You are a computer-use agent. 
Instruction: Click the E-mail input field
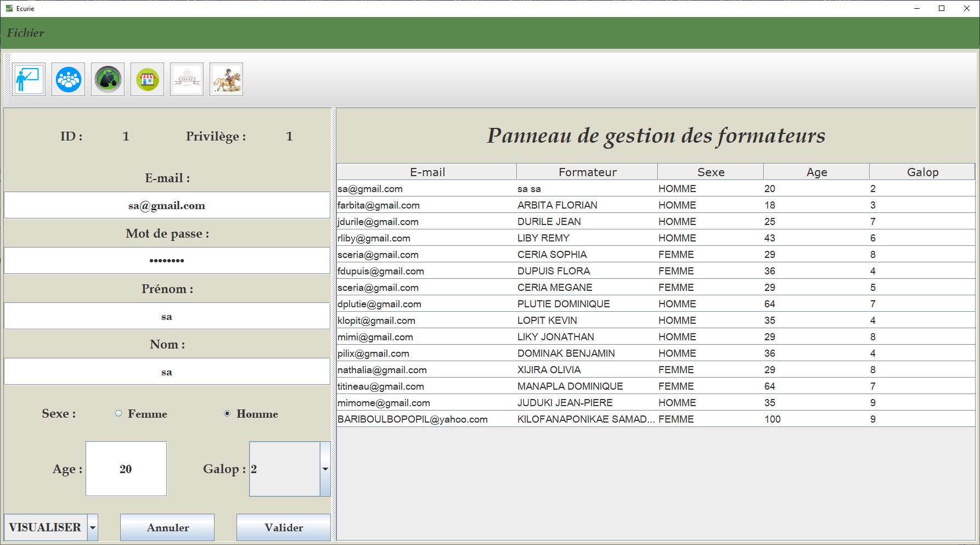point(167,206)
